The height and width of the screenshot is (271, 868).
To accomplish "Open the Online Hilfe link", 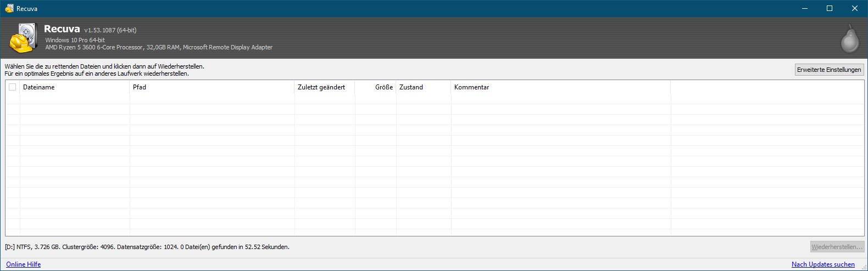I will click(x=24, y=264).
